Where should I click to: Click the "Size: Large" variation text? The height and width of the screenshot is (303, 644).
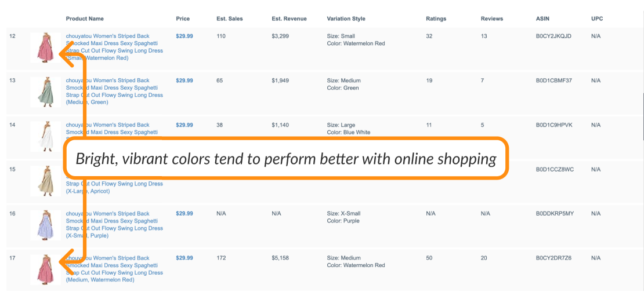point(341,125)
